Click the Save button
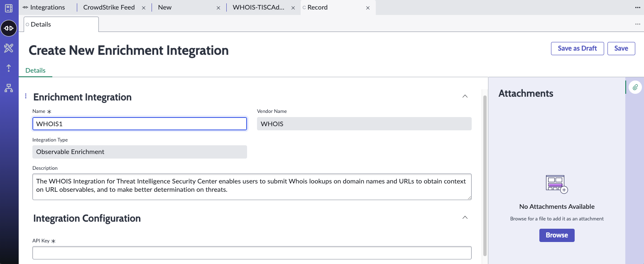This screenshot has width=644, height=264. tap(621, 49)
